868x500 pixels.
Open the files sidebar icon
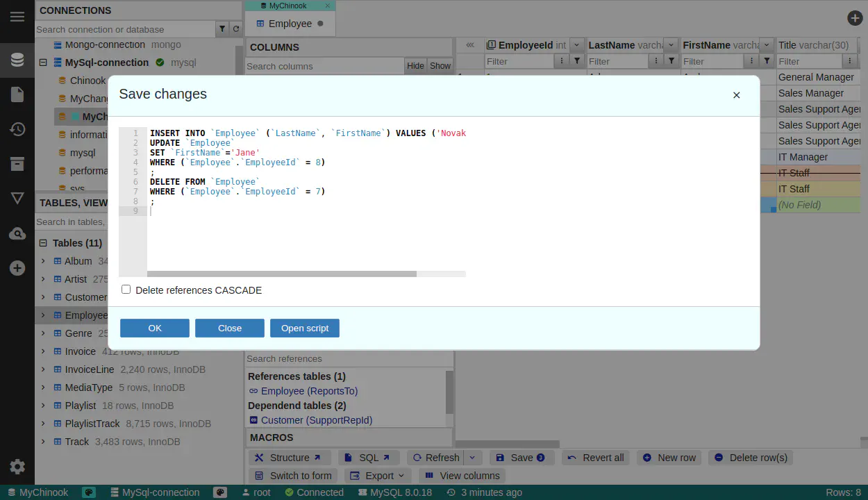click(17, 94)
